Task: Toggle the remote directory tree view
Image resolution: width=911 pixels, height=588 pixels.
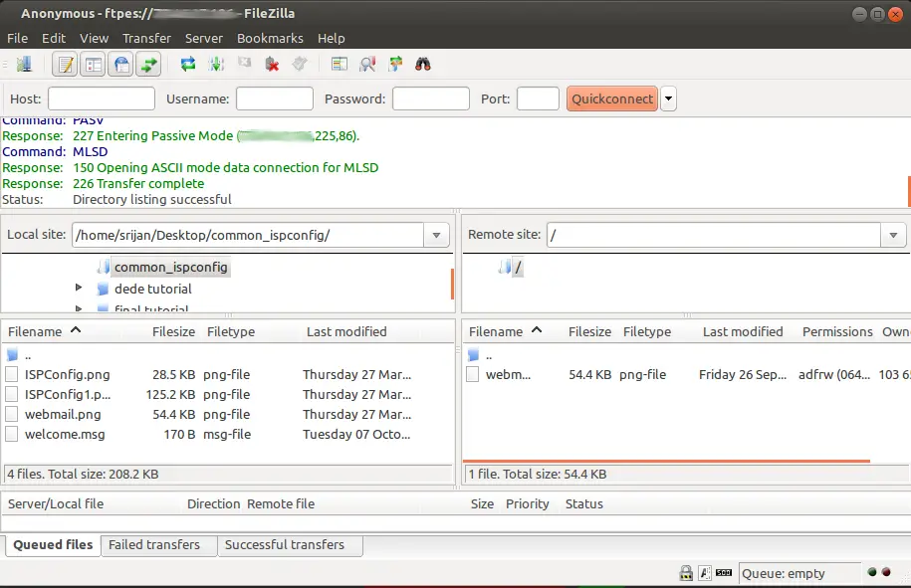Action: 121,65
